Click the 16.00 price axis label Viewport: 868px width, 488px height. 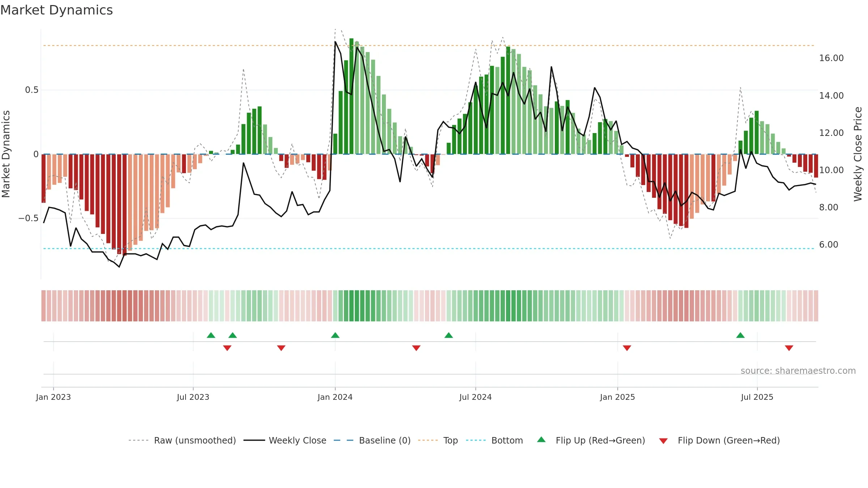[831, 58]
